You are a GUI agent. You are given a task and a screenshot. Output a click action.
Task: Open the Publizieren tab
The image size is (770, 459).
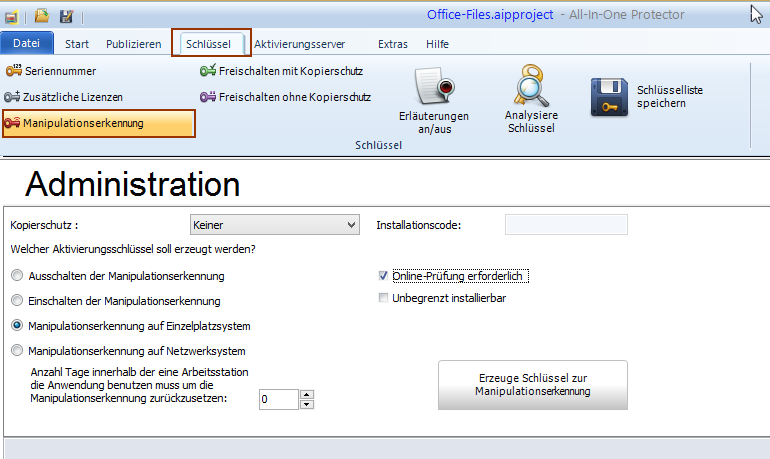(x=133, y=44)
